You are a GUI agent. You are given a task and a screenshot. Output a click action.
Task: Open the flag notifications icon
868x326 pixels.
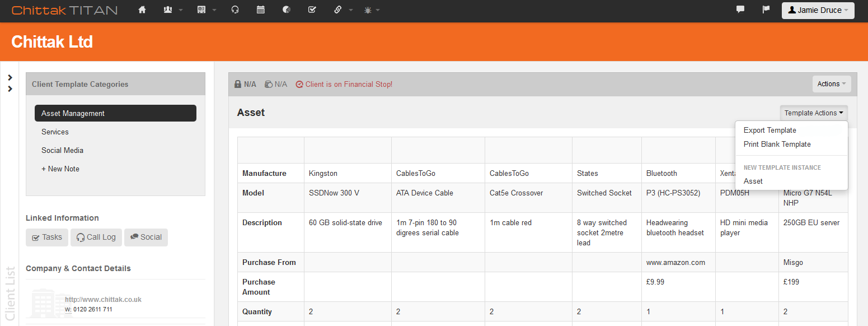click(766, 10)
